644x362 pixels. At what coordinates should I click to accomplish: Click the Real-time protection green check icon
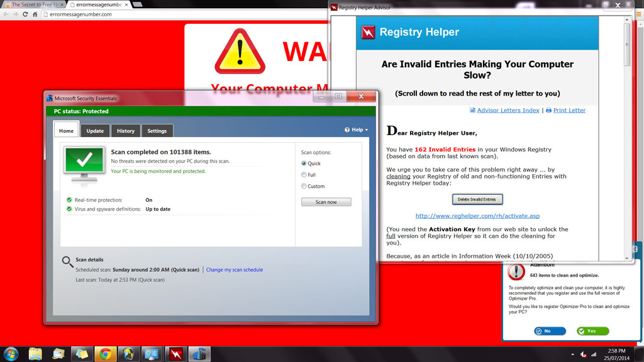(69, 200)
